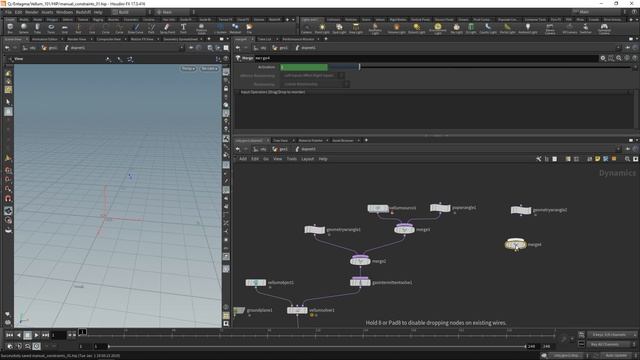Select the Metaball shelf tool

pos(236,28)
